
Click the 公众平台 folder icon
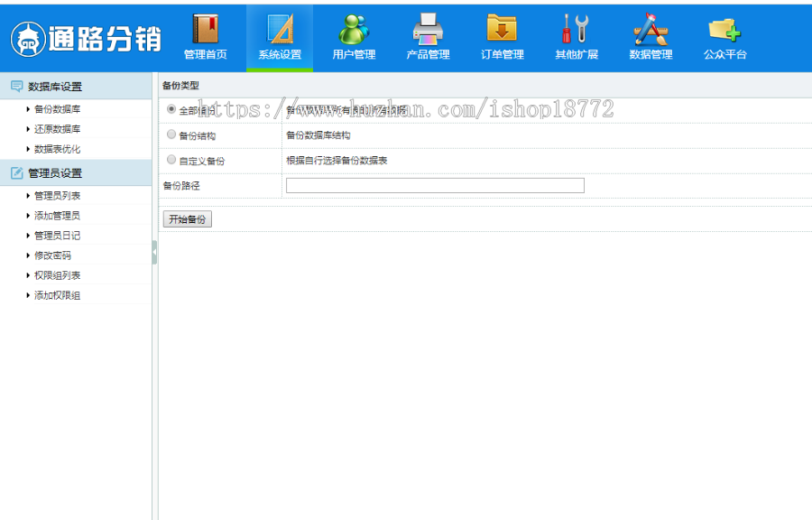724,29
